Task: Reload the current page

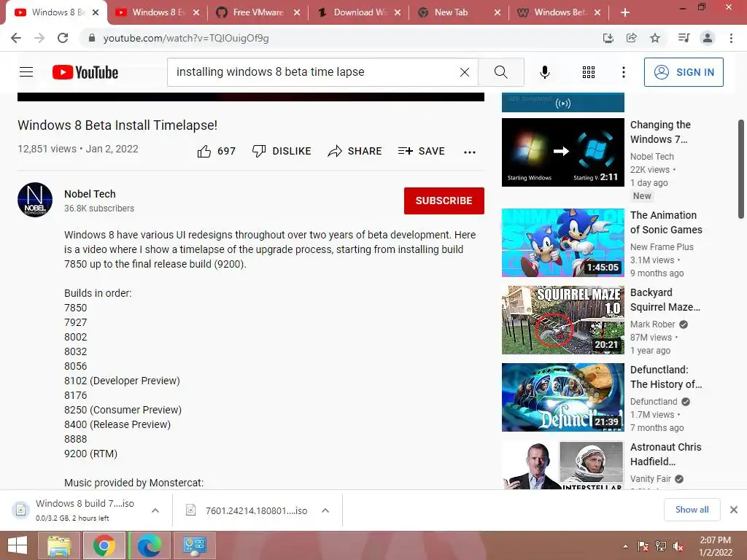Action: pyautogui.click(x=63, y=38)
